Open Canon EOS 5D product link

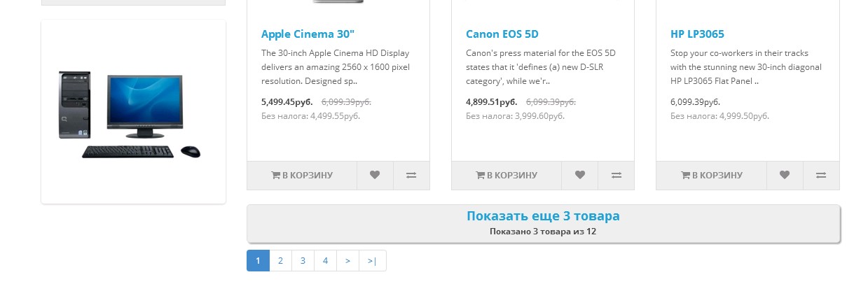click(502, 34)
